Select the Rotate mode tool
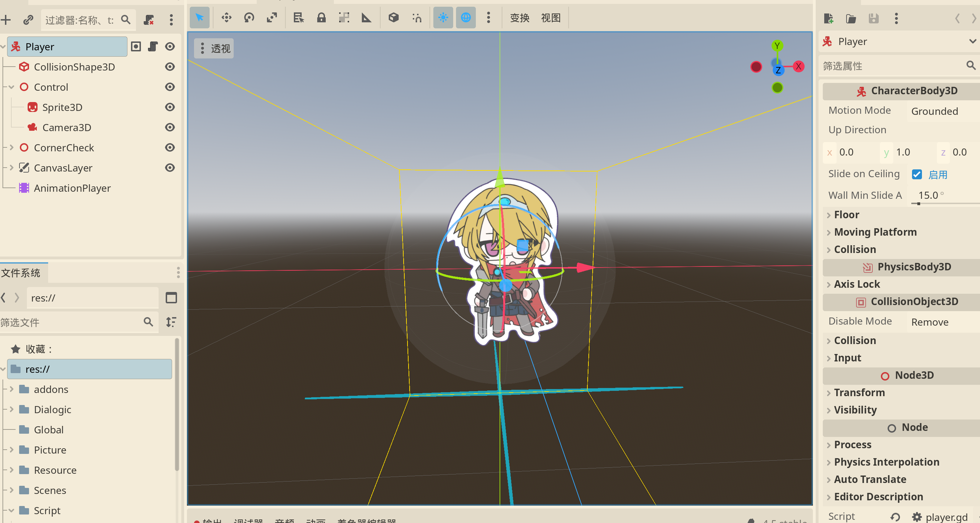This screenshot has width=980, height=523. pyautogui.click(x=249, y=17)
